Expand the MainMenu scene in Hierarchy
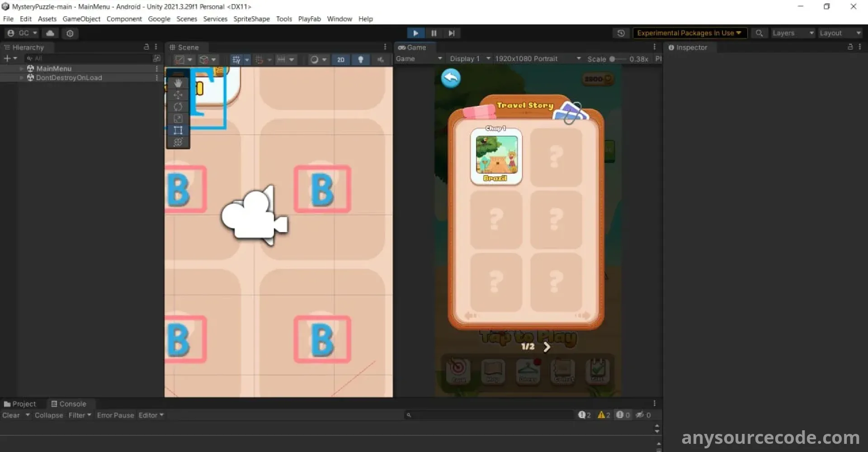 tap(21, 69)
